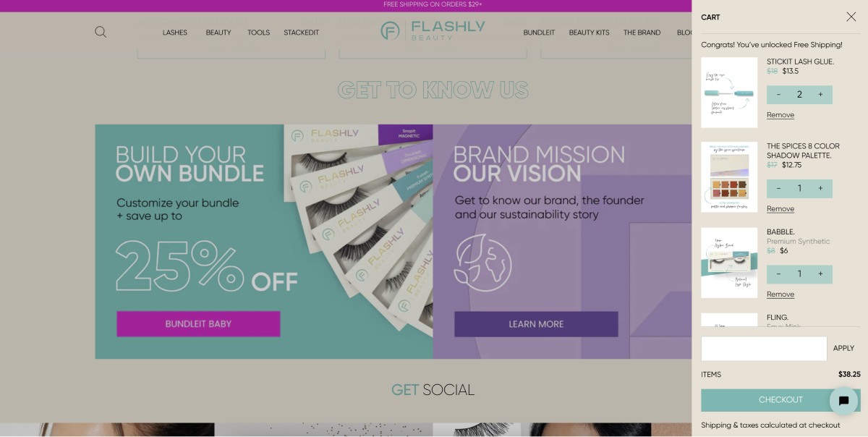
Task: Apply the discount code
Action: [843, 349]
